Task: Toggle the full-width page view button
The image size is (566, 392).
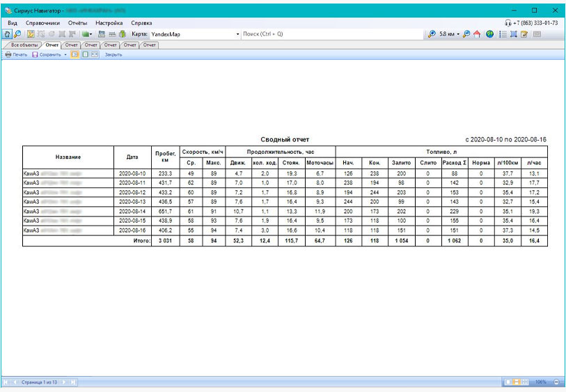Action: 94,54
